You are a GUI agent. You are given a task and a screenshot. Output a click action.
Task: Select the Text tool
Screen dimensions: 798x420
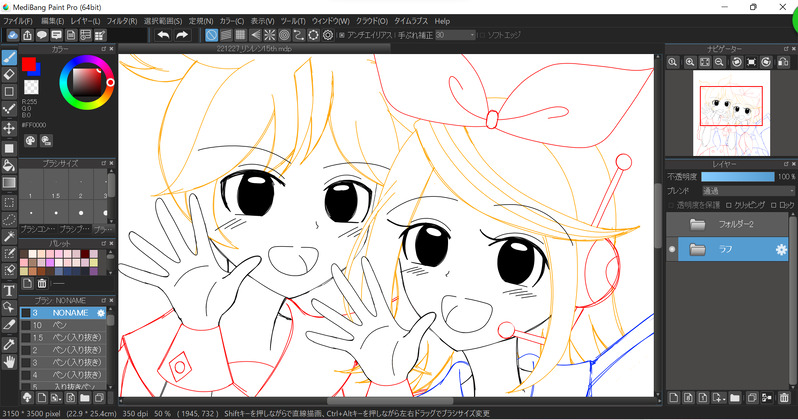coord(9,291)
